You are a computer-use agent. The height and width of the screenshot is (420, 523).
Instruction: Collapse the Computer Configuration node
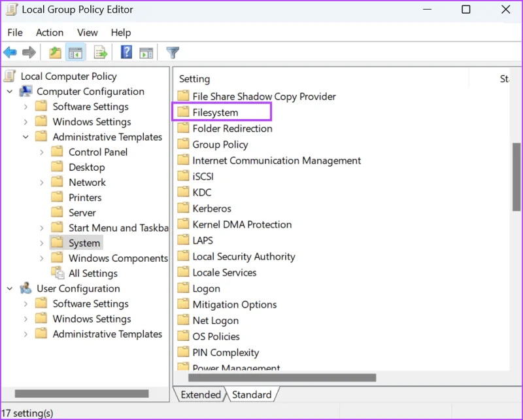point(10,91)
